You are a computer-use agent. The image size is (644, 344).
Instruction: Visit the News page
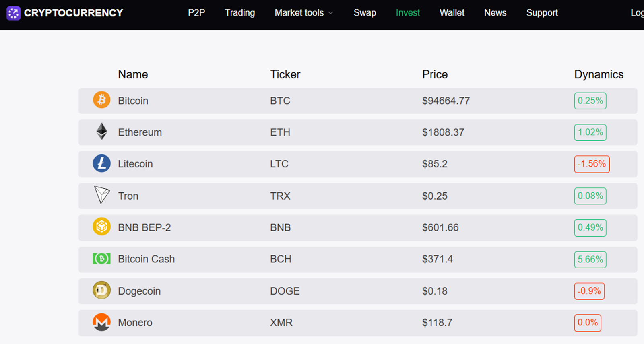pos(495,13)
